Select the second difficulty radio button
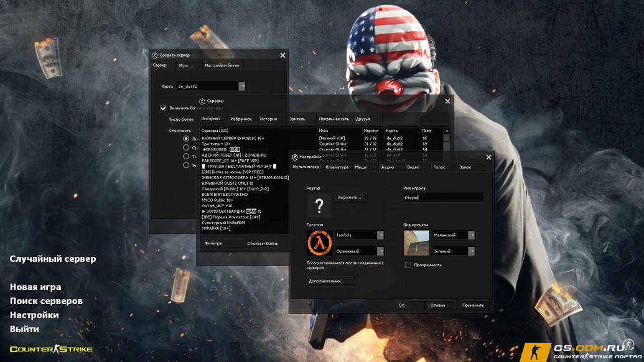This screenshot has width=644, height=362. (186, 147)
